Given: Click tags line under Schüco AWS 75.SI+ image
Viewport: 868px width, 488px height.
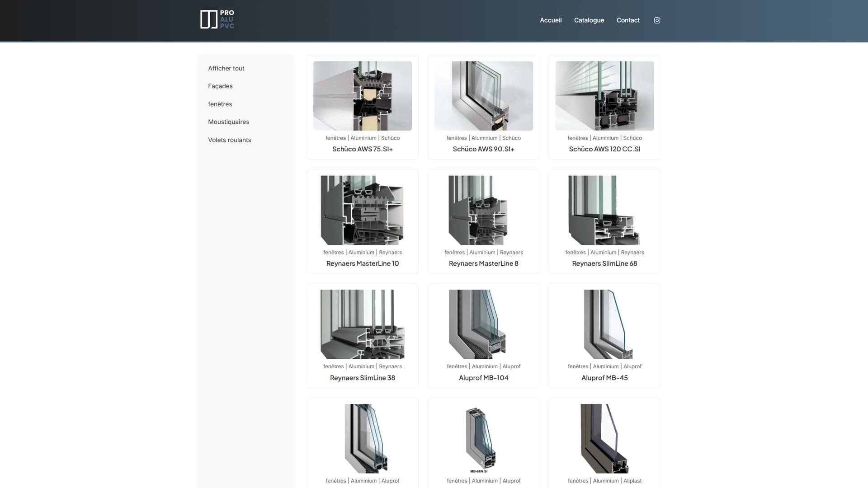Looking at the screenshot, I should (363, 138).
